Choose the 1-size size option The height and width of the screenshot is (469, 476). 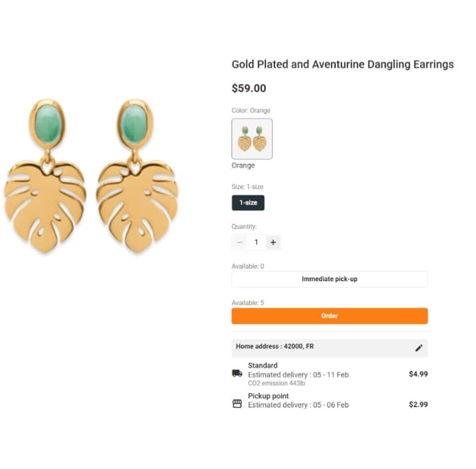coord(248,203)
